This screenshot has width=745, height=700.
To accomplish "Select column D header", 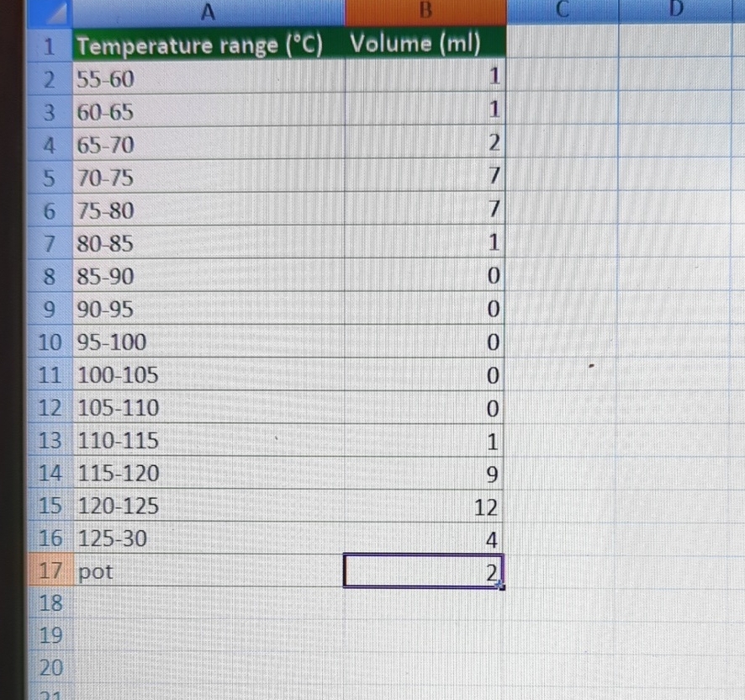I will click(x=677, y=11).
